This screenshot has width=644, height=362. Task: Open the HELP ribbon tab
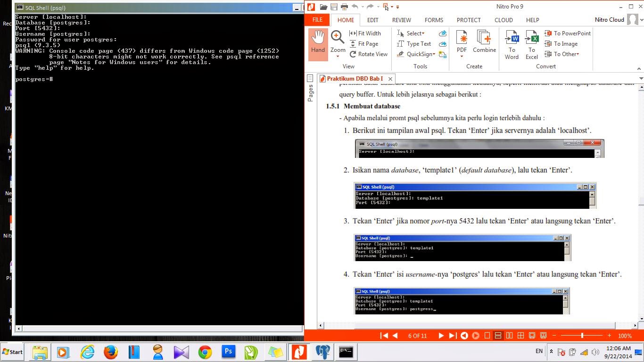pos(533,20)
